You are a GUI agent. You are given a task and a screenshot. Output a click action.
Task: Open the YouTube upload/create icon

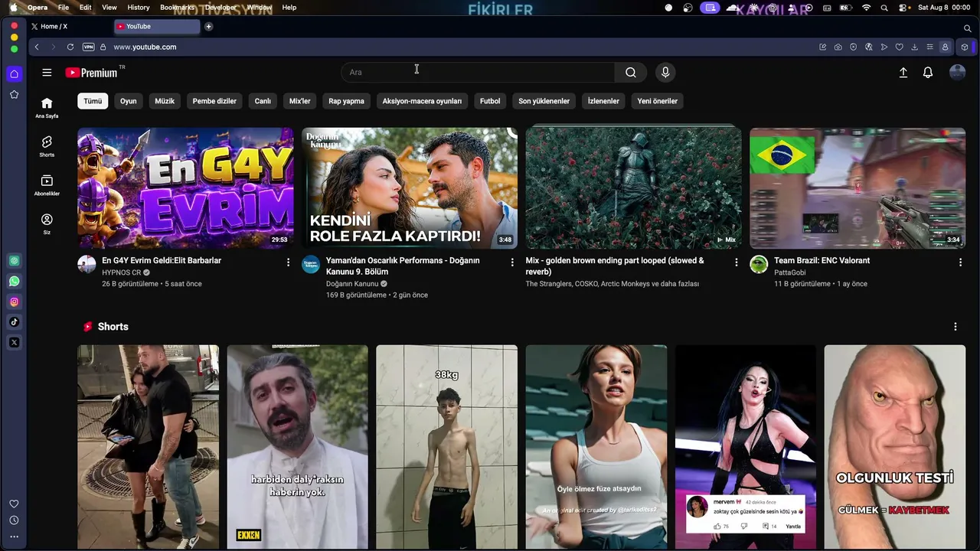click(x=903, y=73)
